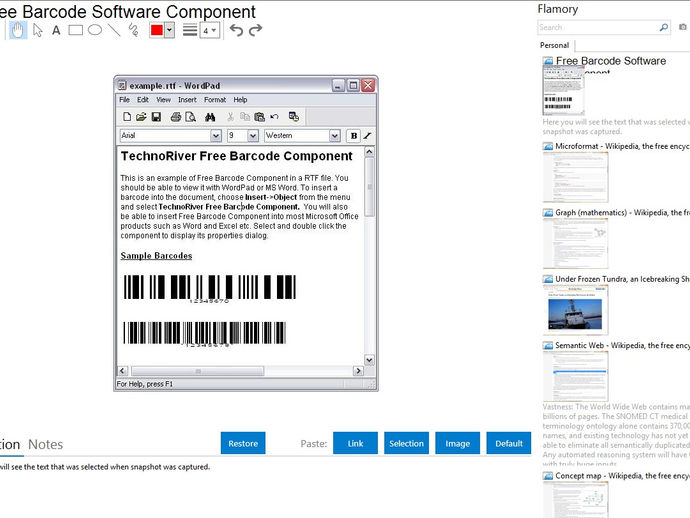Click the TechnoRiver Free Barcode Component heading
This screenshot has width=690, height=518.
pyautogui.click(x=237, y=156)
